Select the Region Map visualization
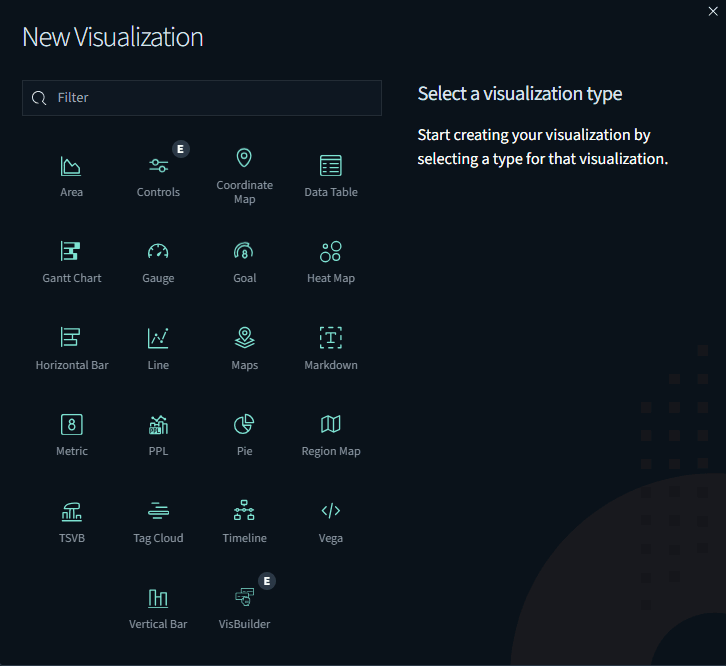Viewport: 726px width, 666px height. tap(331, 435)
